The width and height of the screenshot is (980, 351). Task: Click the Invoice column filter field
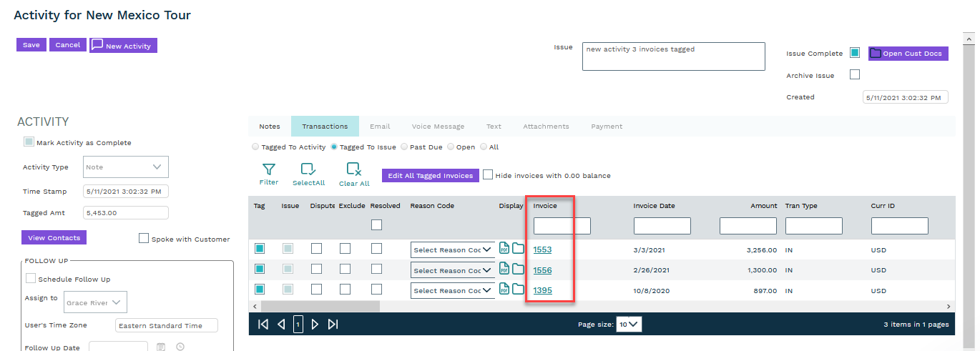(x=562, y=227)
